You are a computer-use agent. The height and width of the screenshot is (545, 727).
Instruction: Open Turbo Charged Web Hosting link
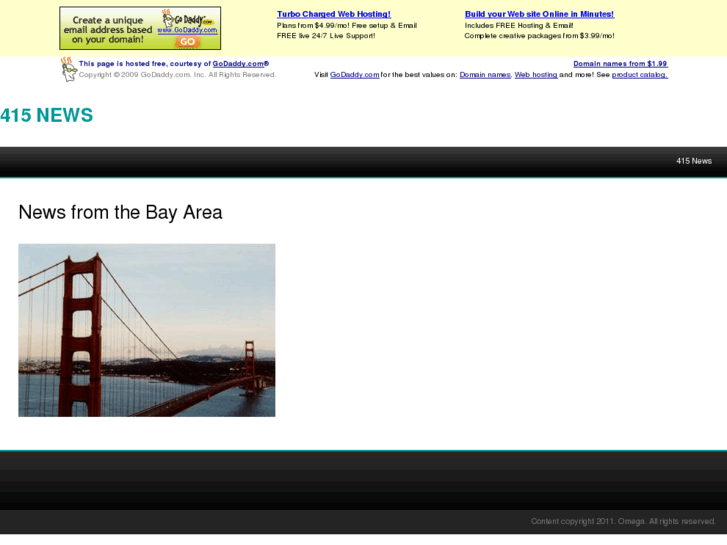[x=334, y=14]
